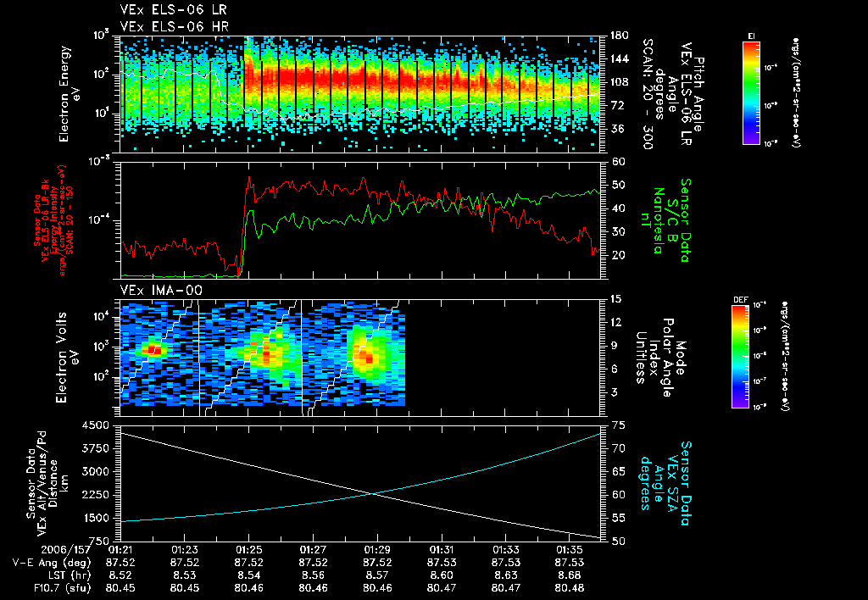Click the time tick label '01:23'

184,550
